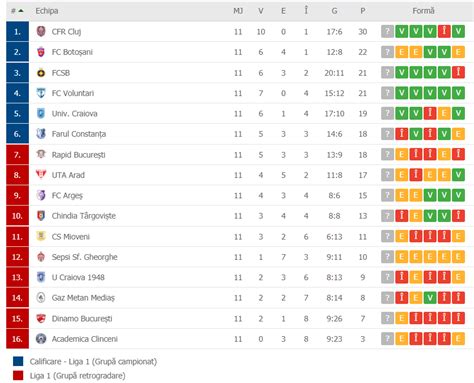
Task: Sort standings by the G goals column
Action: click(x=334, y=11)
